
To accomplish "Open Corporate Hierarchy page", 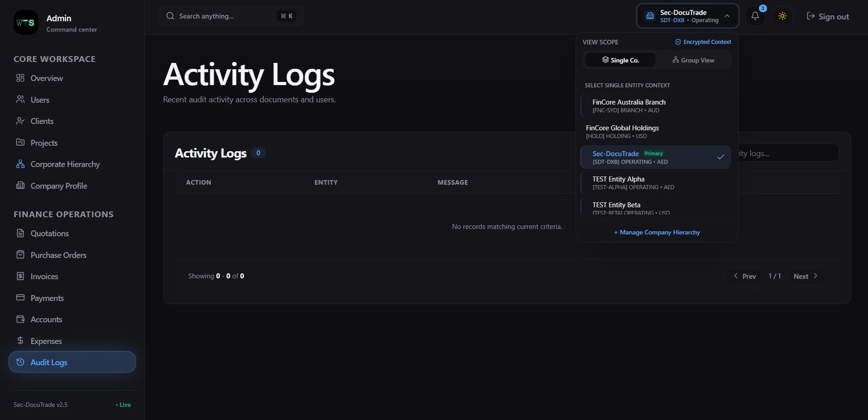I will 72,164.
